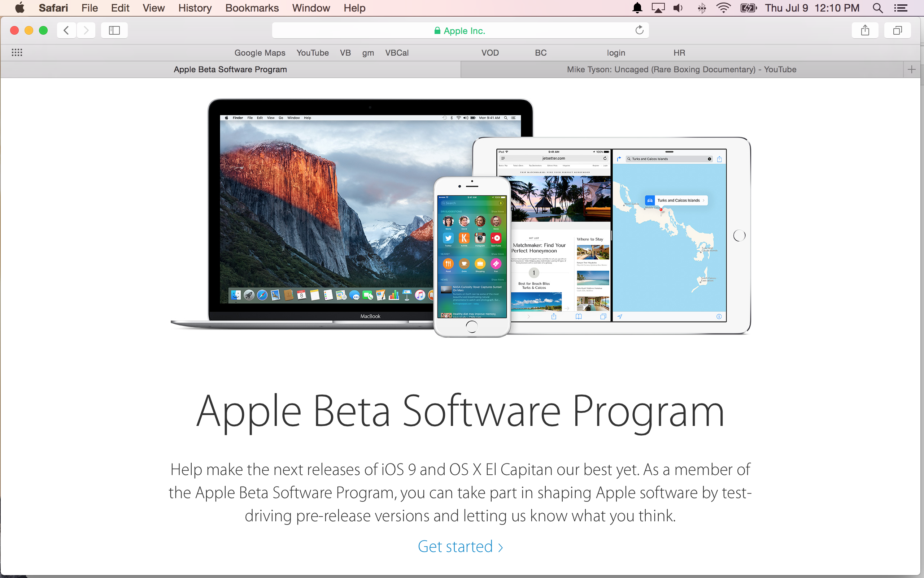Click the volume speaker icon
The image size is (924, 578).
679,8
